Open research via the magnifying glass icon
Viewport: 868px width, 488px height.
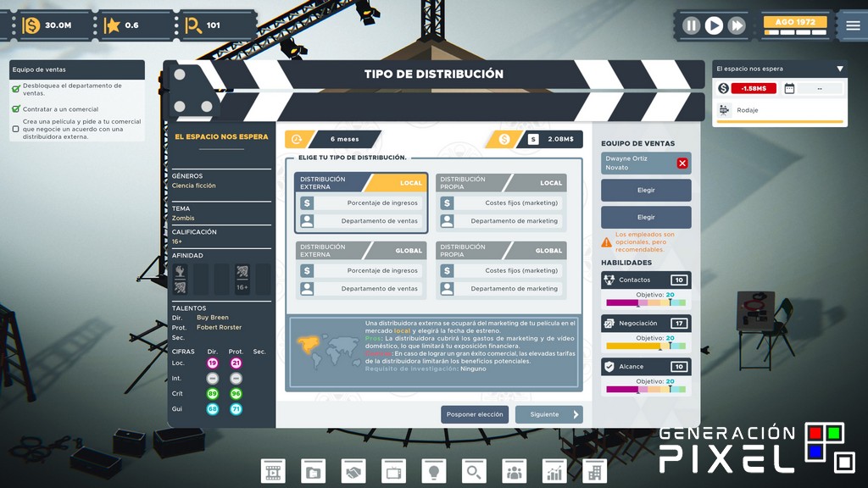tap(473, 472)
